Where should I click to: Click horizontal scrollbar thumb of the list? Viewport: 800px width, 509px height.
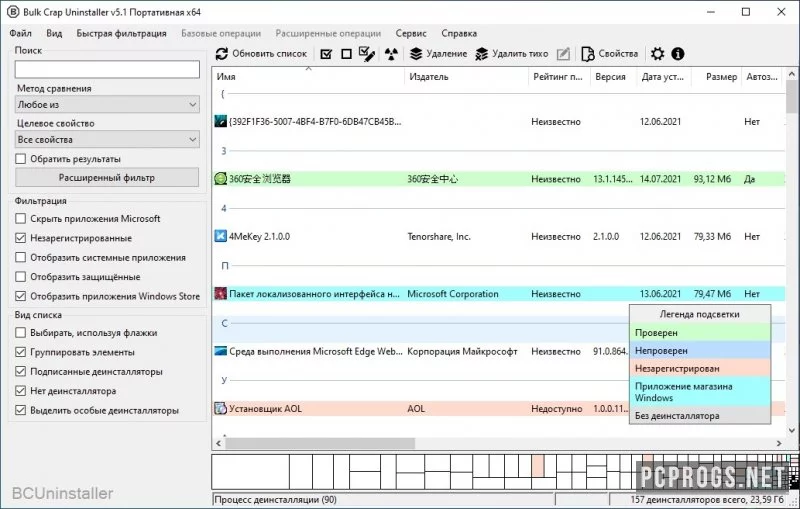click(x=320, y=443)
